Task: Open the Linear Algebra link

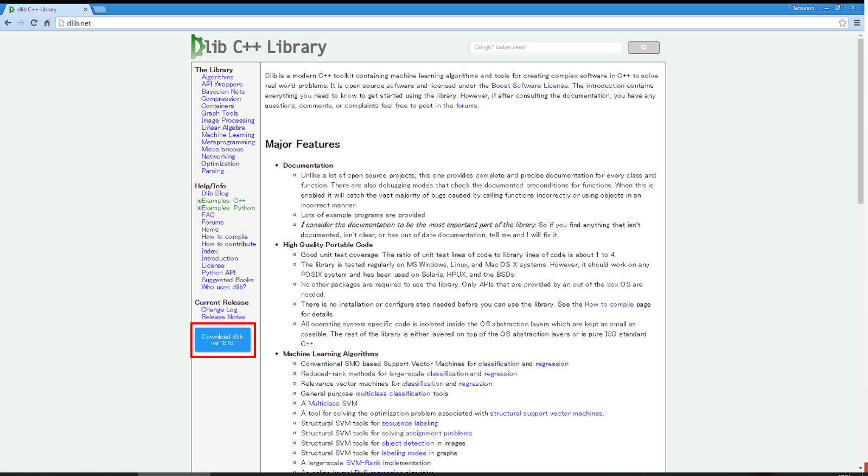Action: point(223,128)
